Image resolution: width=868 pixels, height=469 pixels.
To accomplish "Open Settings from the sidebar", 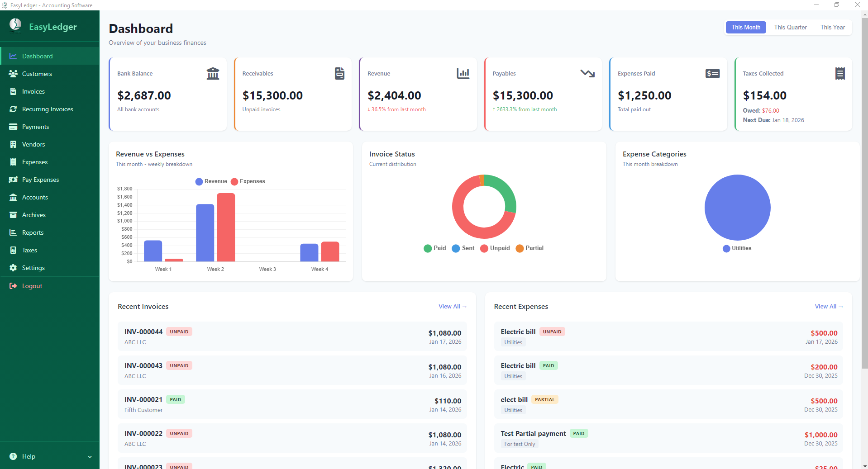I will pyautogui.click(x=33, y=267).
